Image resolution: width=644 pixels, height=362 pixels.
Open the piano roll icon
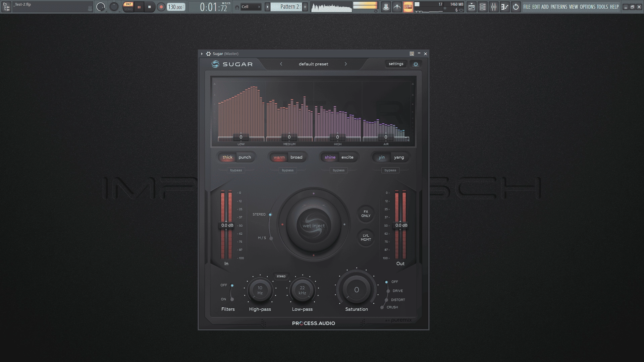point(505,7)
